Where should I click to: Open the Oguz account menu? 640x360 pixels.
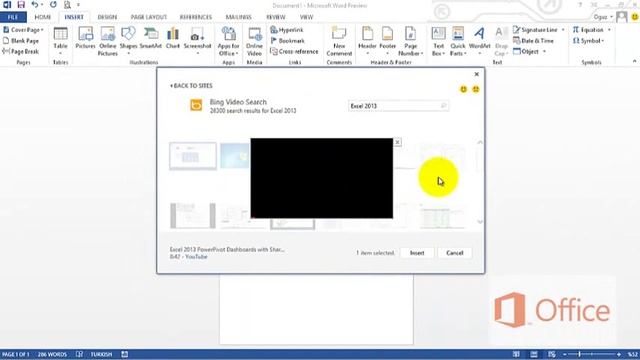[603, 17]
